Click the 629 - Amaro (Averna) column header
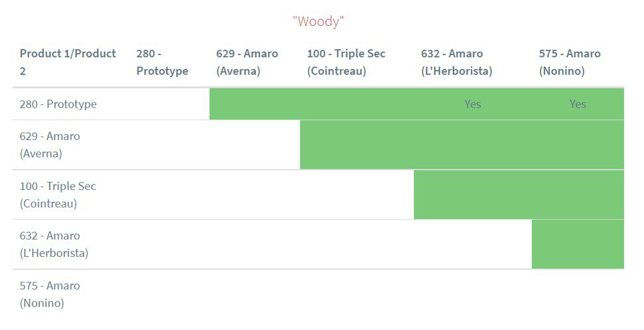This screenshot has height=330, width=644. 247,62
